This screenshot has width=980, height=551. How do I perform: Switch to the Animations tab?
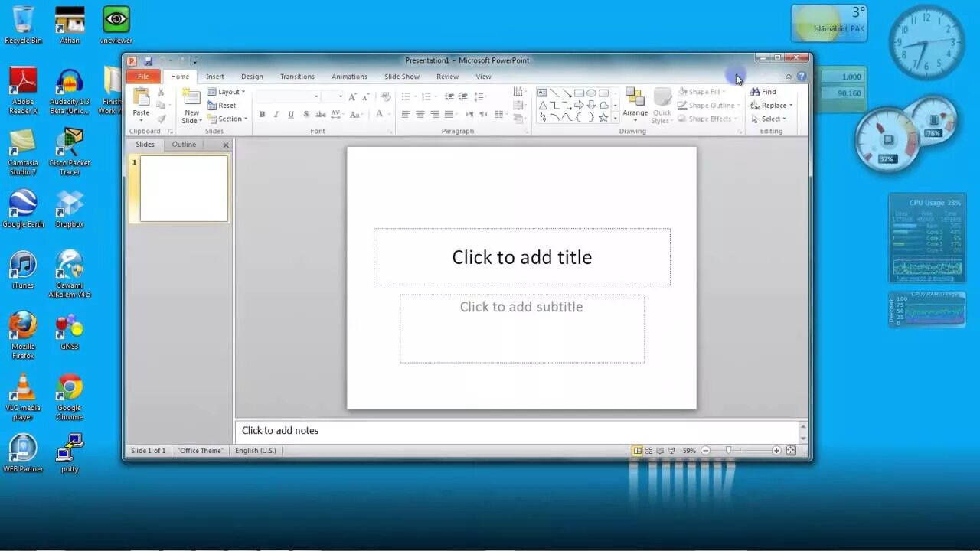tap(349, 77)
